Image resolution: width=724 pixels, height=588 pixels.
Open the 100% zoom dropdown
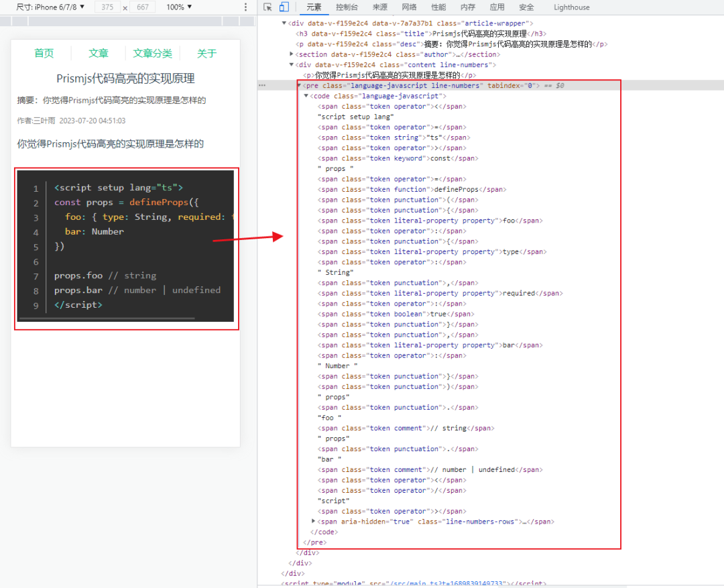click(179, 7)
